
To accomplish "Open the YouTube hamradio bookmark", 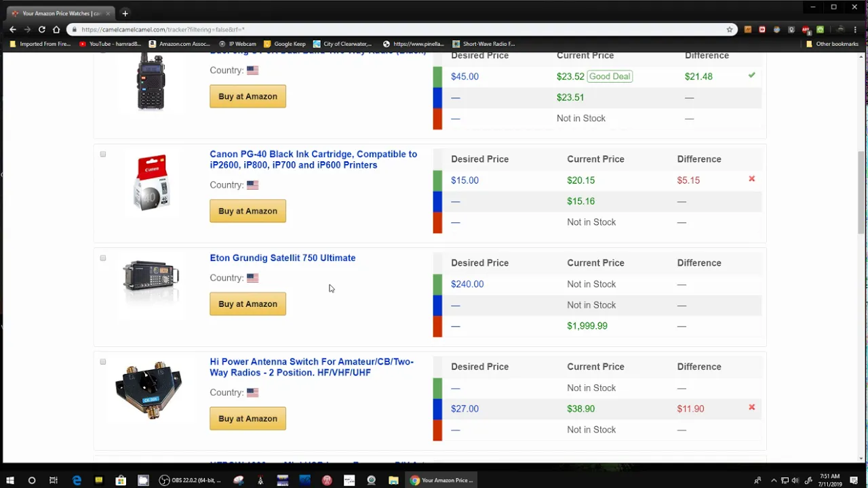I will pyautogui.click(x=110, y=44).
